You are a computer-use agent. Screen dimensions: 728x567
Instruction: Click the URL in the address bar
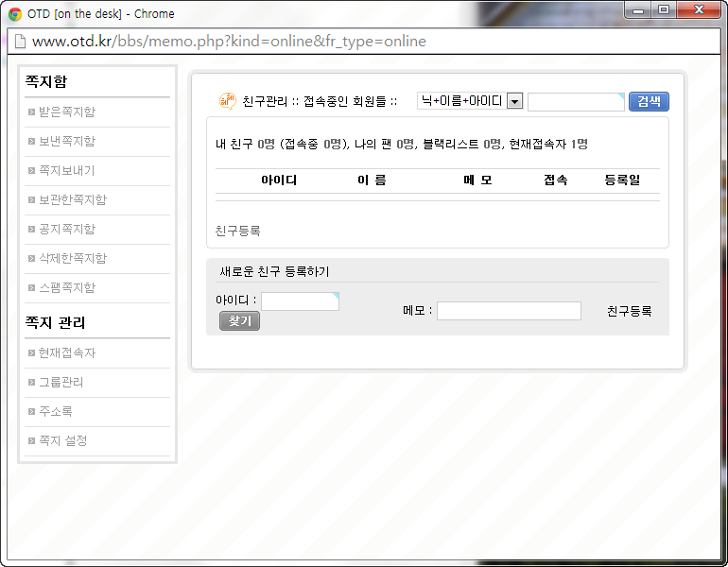[229, 42]
